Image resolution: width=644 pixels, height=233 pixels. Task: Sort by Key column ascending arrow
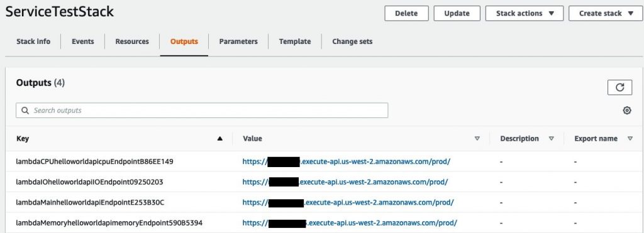(219, 139)
